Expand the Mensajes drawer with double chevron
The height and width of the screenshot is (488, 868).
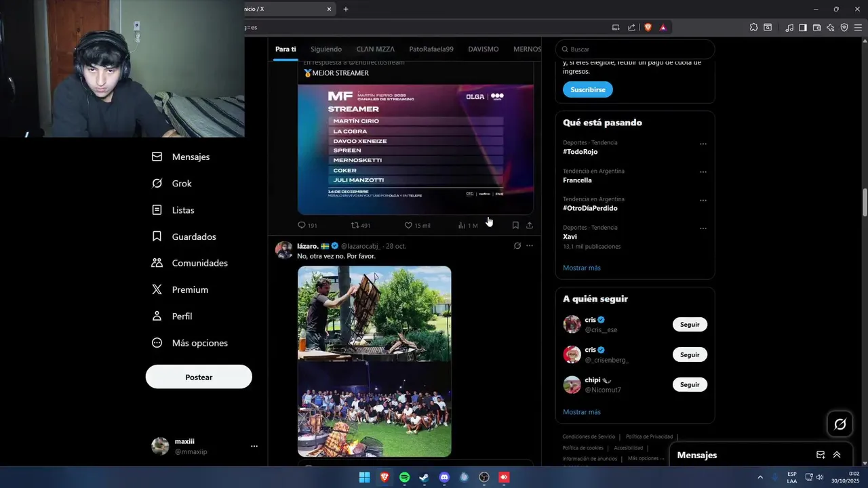[837, 455]
